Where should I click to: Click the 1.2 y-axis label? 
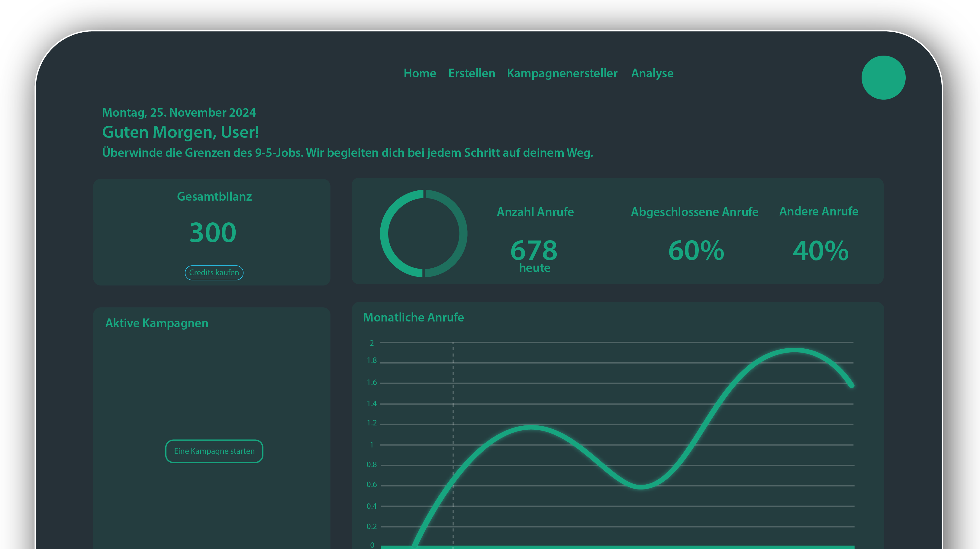372,423
